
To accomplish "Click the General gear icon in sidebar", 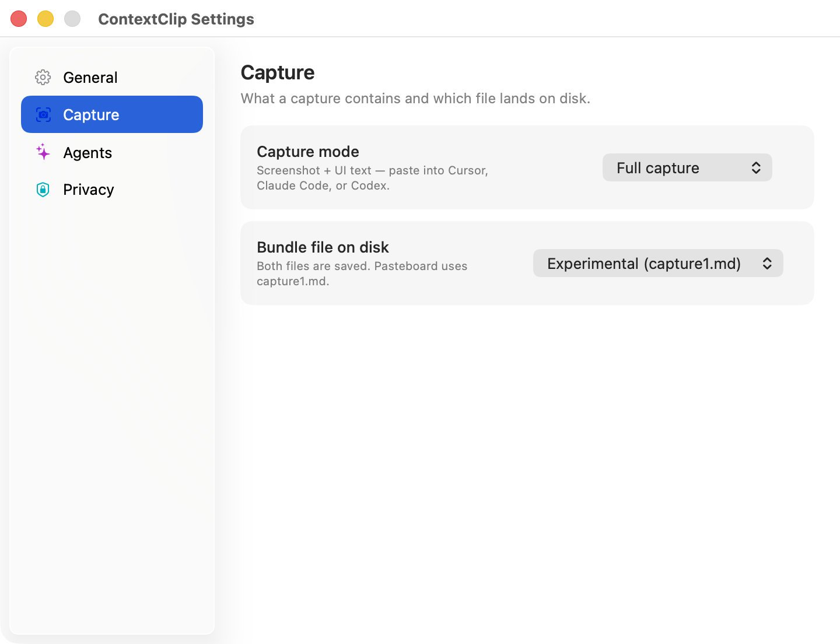I will click(43, 77).
